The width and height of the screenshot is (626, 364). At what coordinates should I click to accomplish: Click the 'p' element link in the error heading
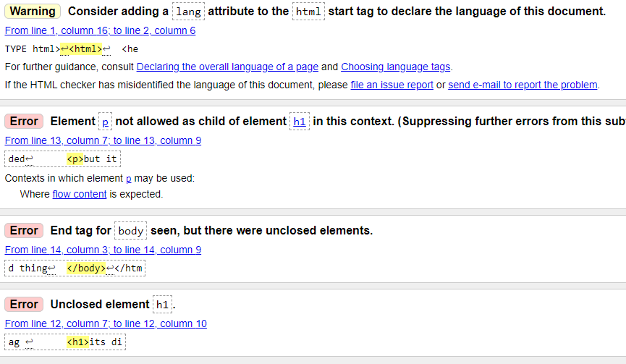[x=106, y=122]
